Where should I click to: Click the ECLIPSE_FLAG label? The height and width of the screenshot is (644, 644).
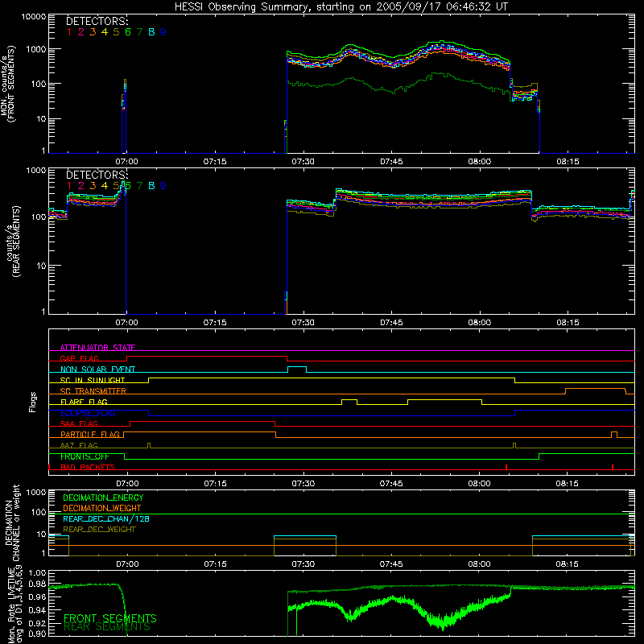click(x=88, y=413)
